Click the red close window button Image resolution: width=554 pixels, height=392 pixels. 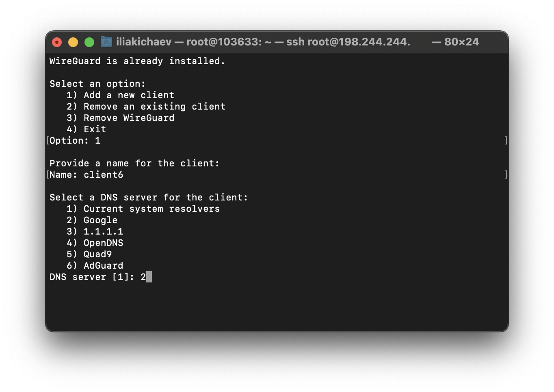[x=57, y=42]
